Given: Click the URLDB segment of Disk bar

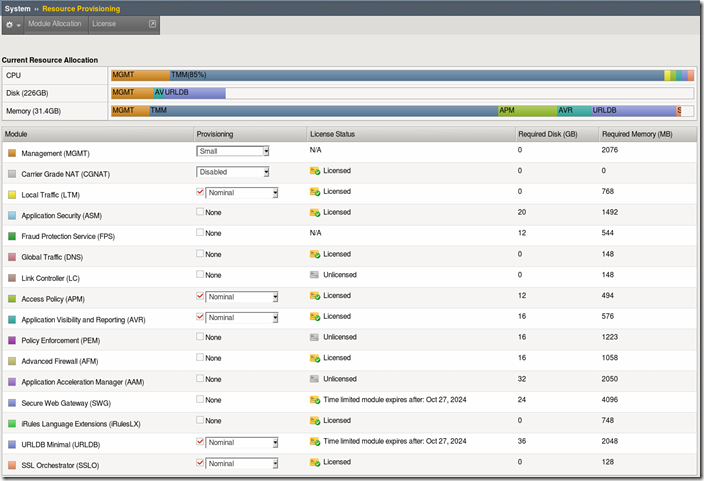Looking at the screenshot, I should coord(195,93).
